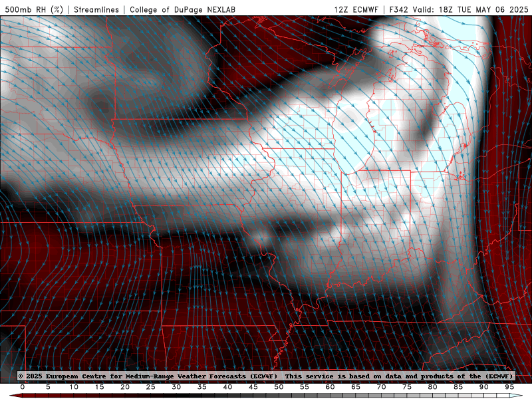Click the '15' value on the color scale
This screenshot has height=399, width=532.
click(99, 387)
